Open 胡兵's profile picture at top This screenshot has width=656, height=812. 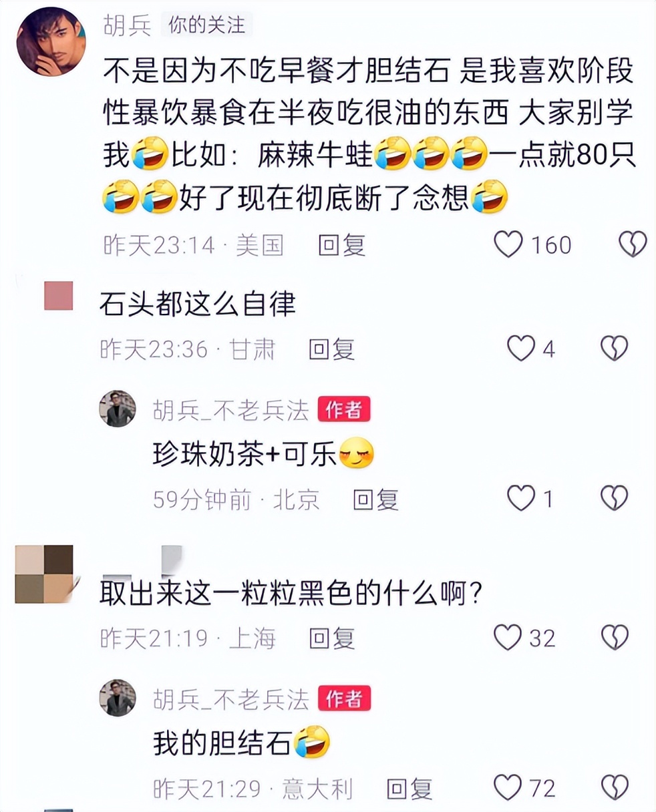point(51,41)
